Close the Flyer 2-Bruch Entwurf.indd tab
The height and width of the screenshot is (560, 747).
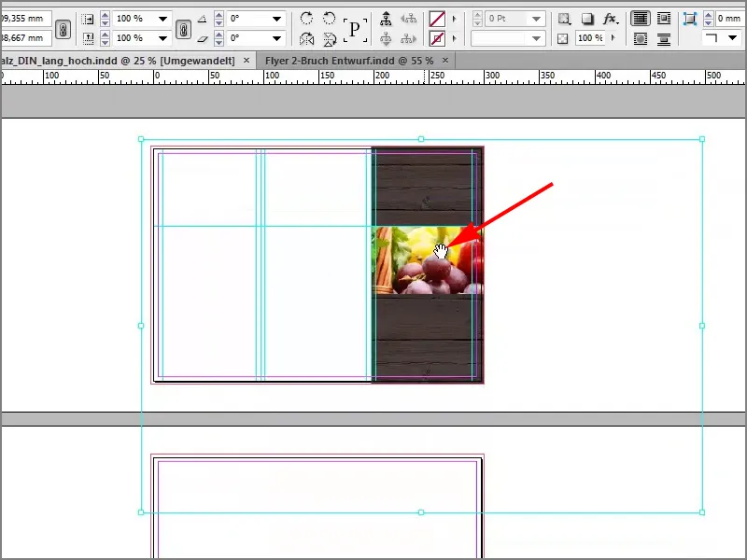tap(445, 61)
